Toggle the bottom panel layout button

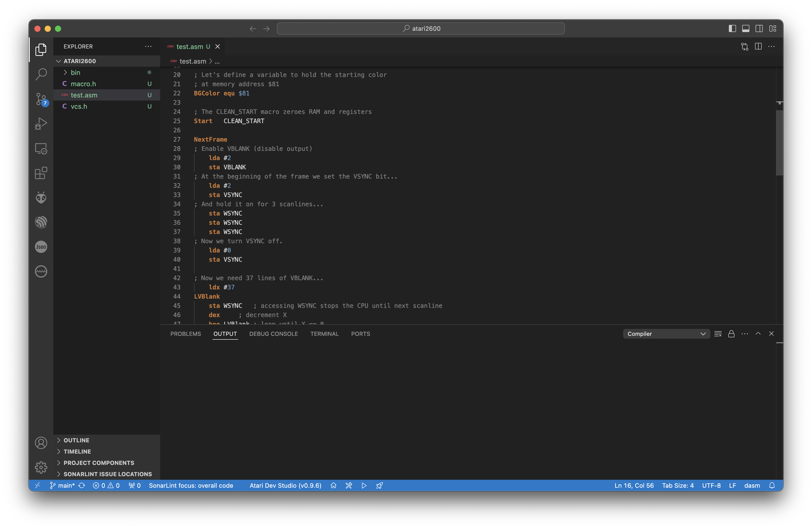[x=745, y=29]
